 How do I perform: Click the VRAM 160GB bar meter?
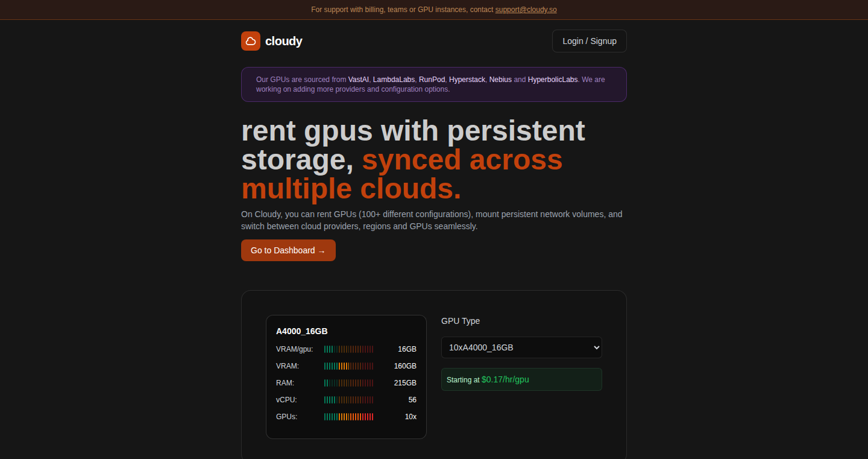349,366
